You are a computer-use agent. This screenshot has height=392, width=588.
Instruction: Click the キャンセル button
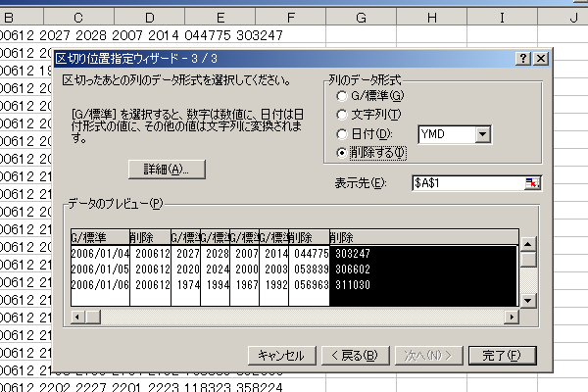click(x=281, y=355)
